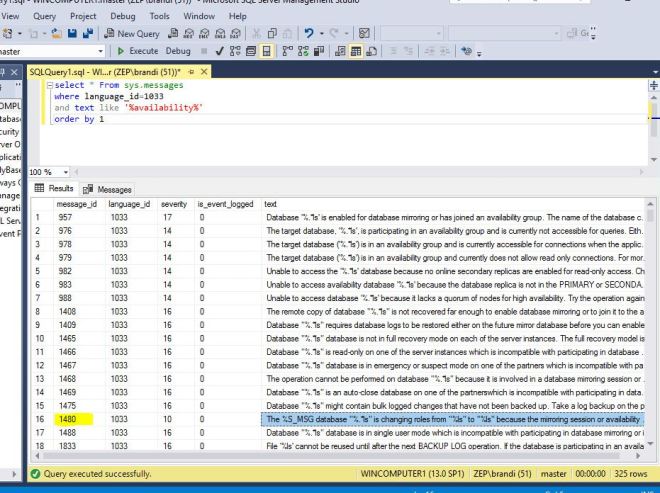The height and width of the screenshot is (493, 660).
Task: Click the results grid vertical scrollbar
Action: click(652, 320)
